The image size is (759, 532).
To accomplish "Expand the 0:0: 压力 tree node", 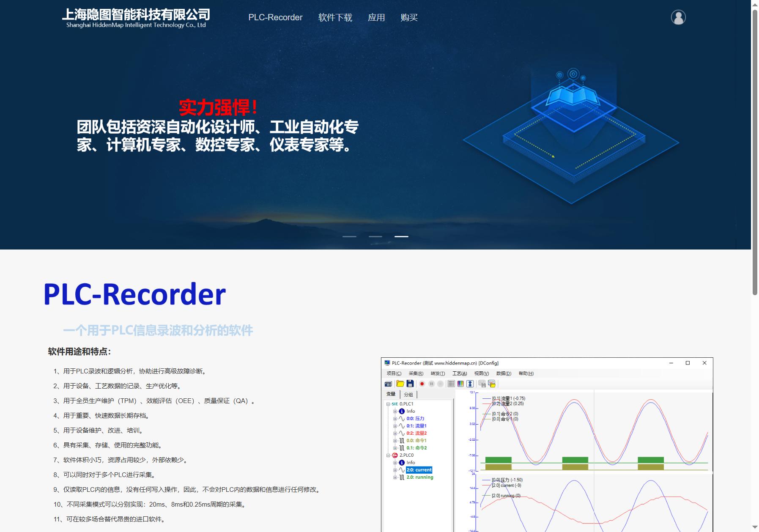I will [395, 419].
